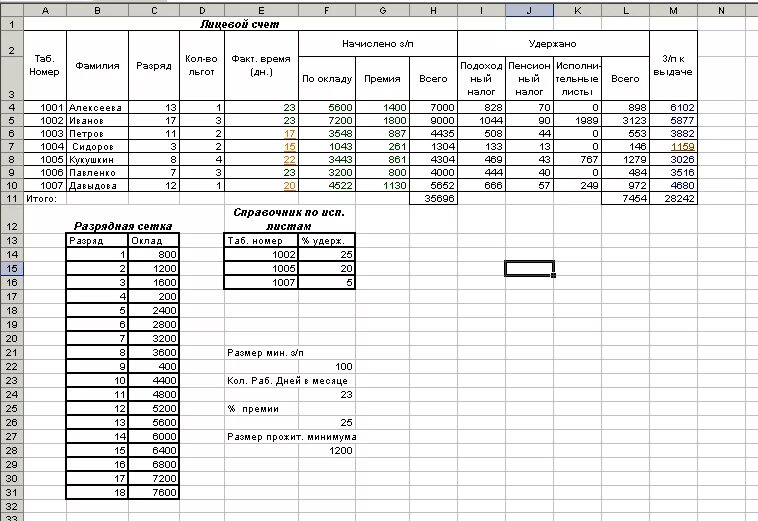Select the total payout cell 28242

coord(673,198)
